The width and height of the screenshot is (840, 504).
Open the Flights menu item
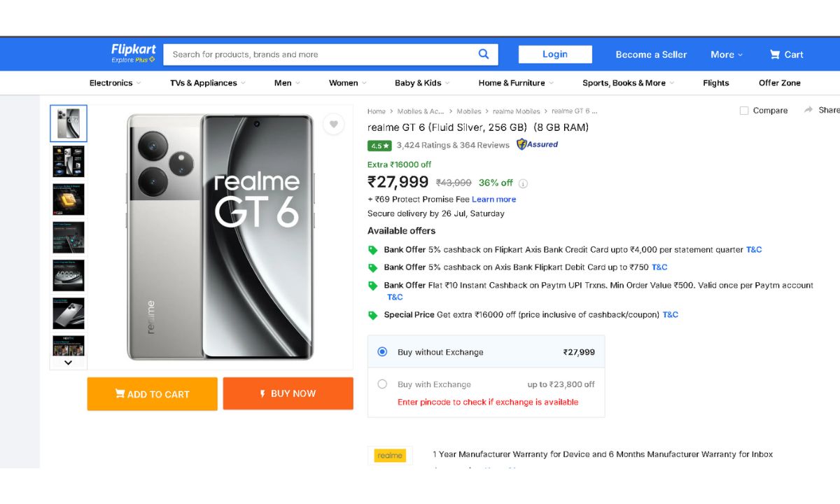[715, 83]
